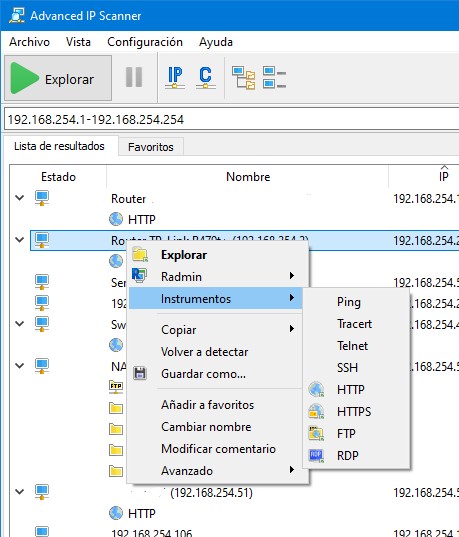Click the collapse all list toolbar icon
Viewport: 459px width, 537px height.
274,77
